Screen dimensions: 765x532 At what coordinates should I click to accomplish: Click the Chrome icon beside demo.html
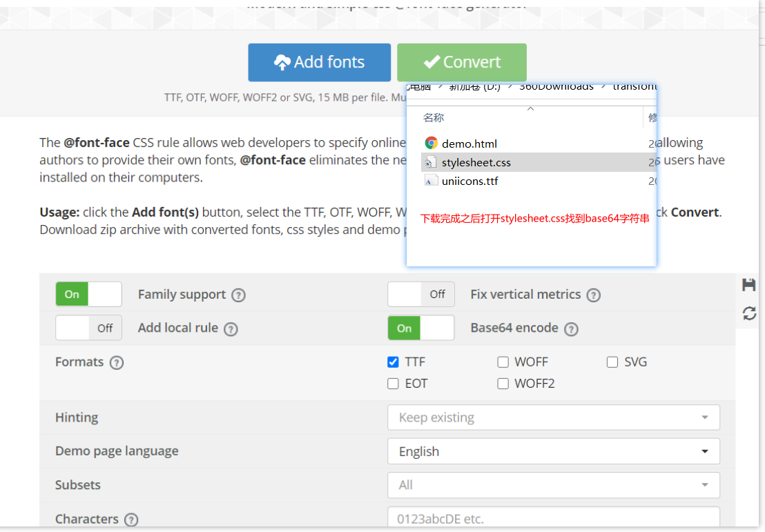[431, 143]
